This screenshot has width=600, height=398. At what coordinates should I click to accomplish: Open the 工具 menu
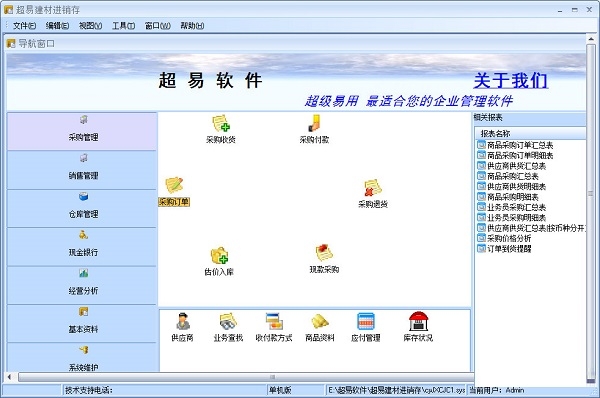123,26
